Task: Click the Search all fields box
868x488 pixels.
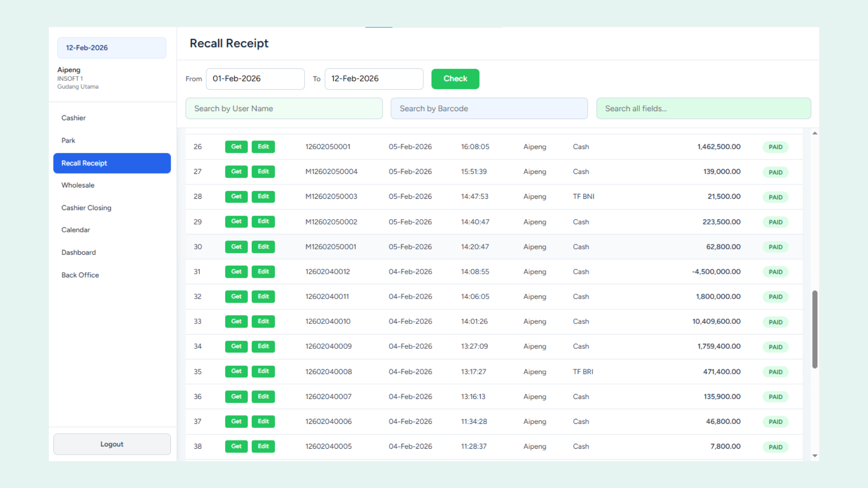Action: tap(703, 108)
